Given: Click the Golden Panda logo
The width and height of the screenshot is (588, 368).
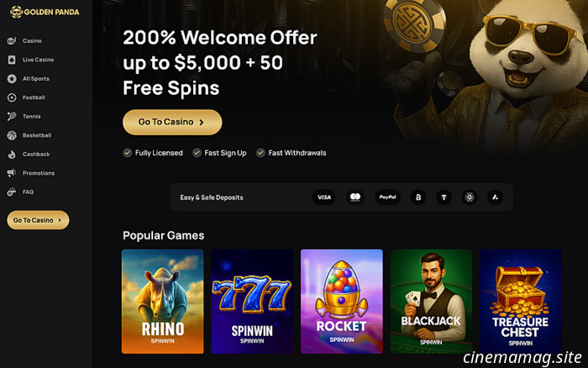Looking at the screenshot, I should point(45,12).
